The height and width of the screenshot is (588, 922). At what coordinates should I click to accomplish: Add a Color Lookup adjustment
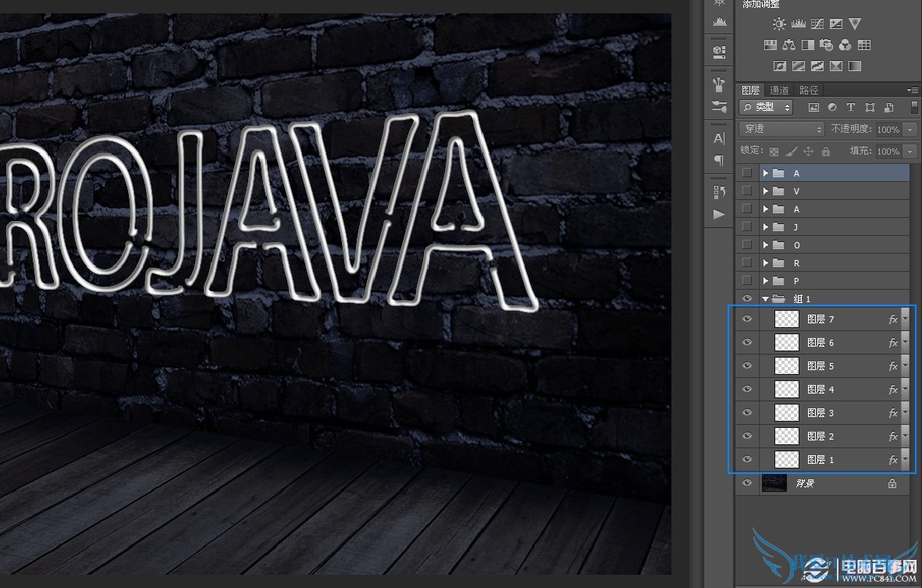pos(863,45)
